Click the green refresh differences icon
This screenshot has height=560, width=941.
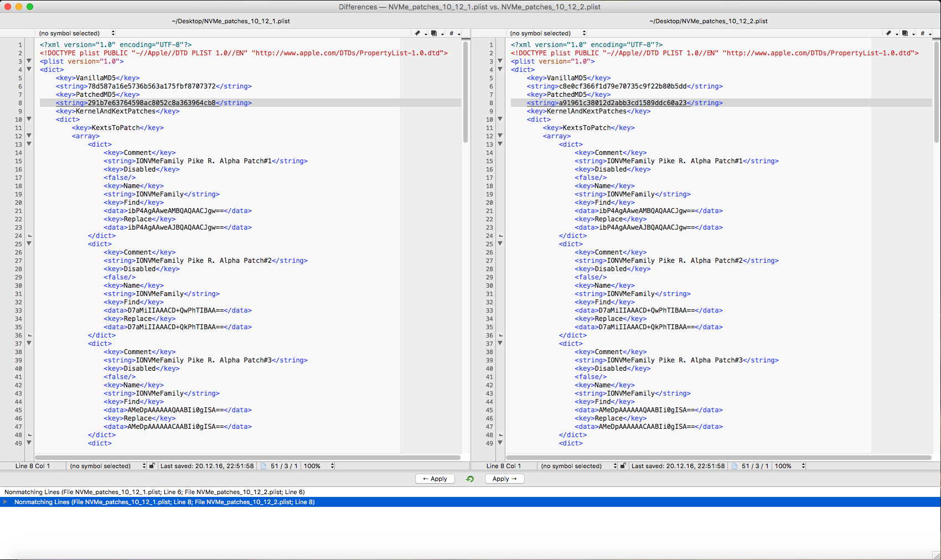470,479
